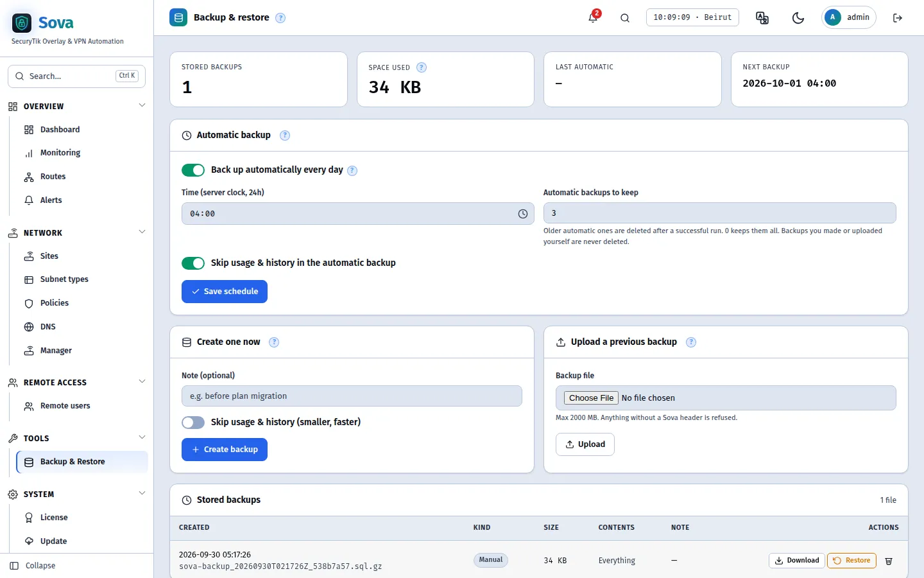Image resolution: width=924 pixels, height=578 pixels.
Task: Click the Upload button
Action: (585, 444)
